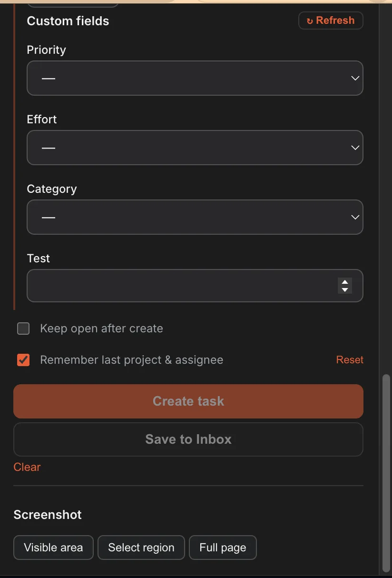Enable Keep open after create checkbox
This screenshot has width=392, height=578.
[23, 329]
